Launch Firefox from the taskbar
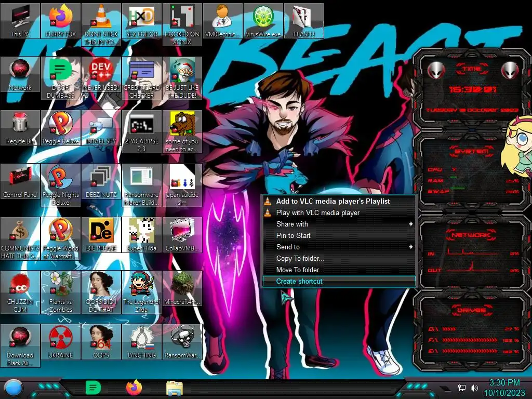The image size is (532, 399). [134, 388]
